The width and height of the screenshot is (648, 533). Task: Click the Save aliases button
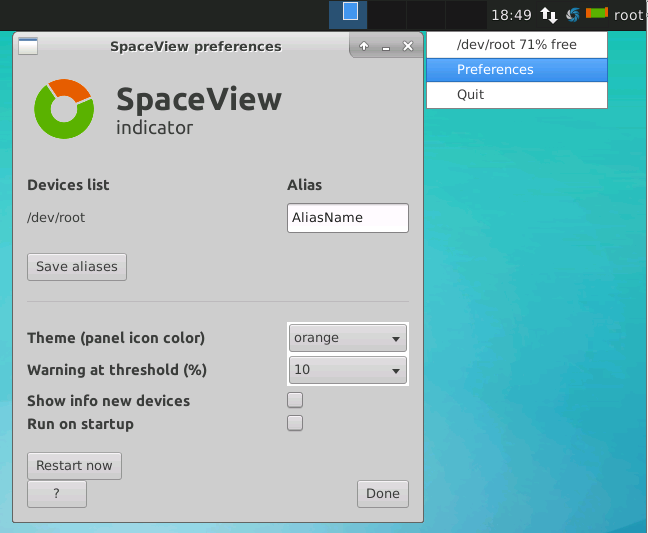click(77, 267)
